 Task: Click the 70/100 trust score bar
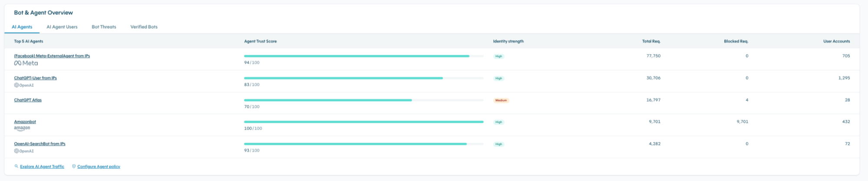click(x=363, y=100)
